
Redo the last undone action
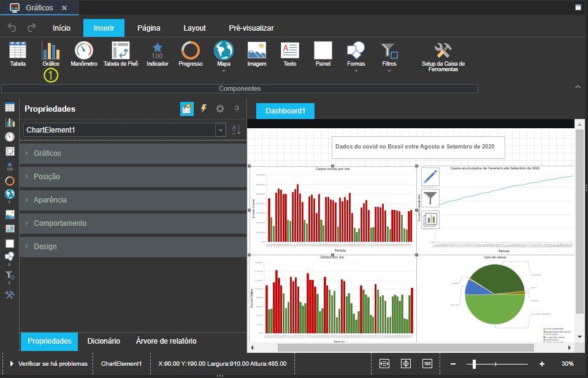pos(32,28)
